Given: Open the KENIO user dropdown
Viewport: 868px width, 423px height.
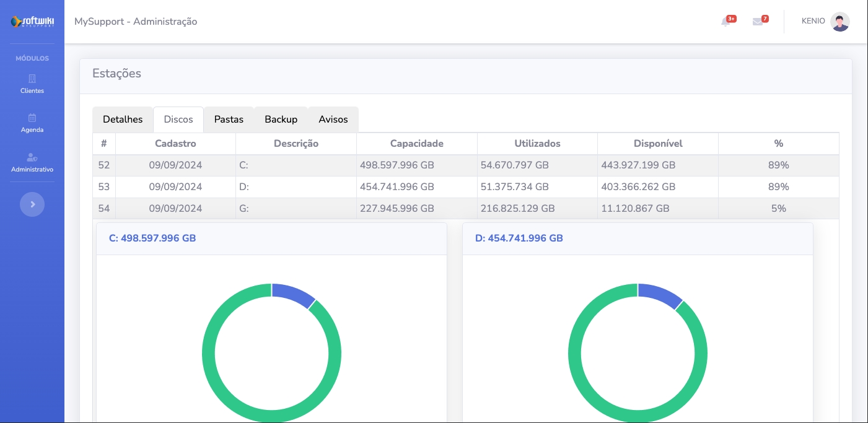Looking at the screenshot, I should [x=813, y=21].
